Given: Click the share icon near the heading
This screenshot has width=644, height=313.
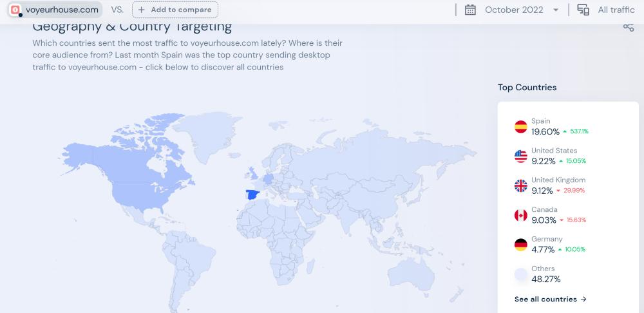Looking at the screenshot, I should coord(629,26).
